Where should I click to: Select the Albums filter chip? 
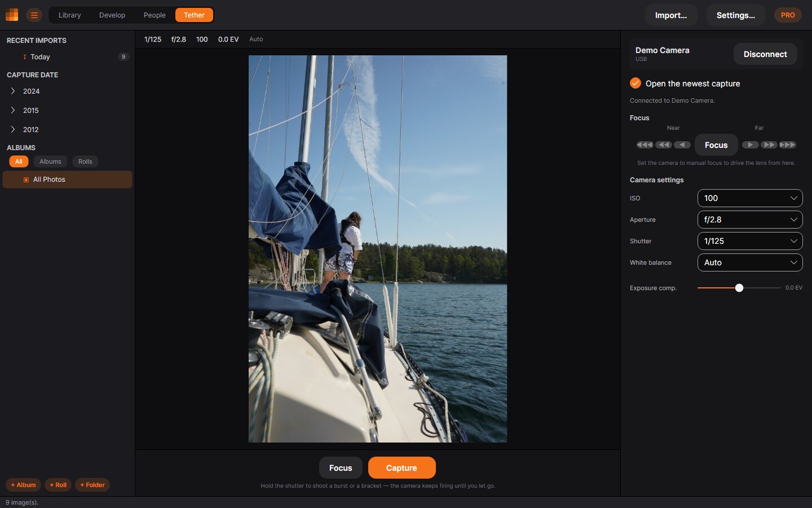tap(50, 161)
